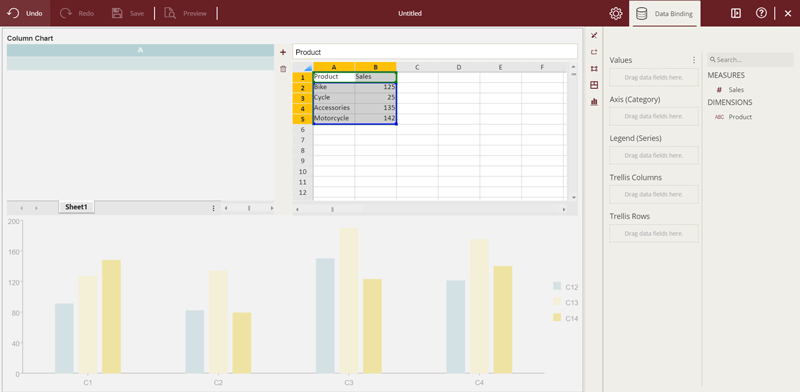
Task: Click the Undo button
Action: coord(25,13)
